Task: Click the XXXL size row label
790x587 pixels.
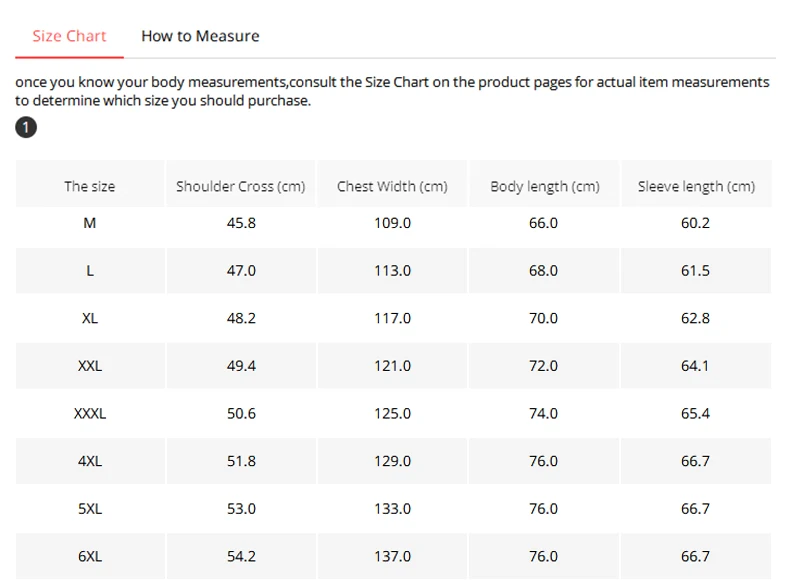Action: pyautogui.click(x=90, y=414)
